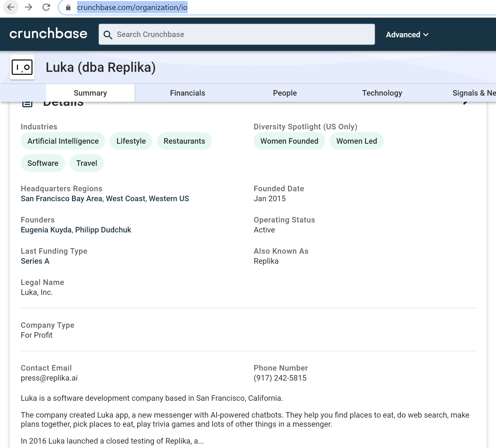Viewport: 496px width, 448px height.
Task: Open the Signals & News tab
Action: point(474,93)
